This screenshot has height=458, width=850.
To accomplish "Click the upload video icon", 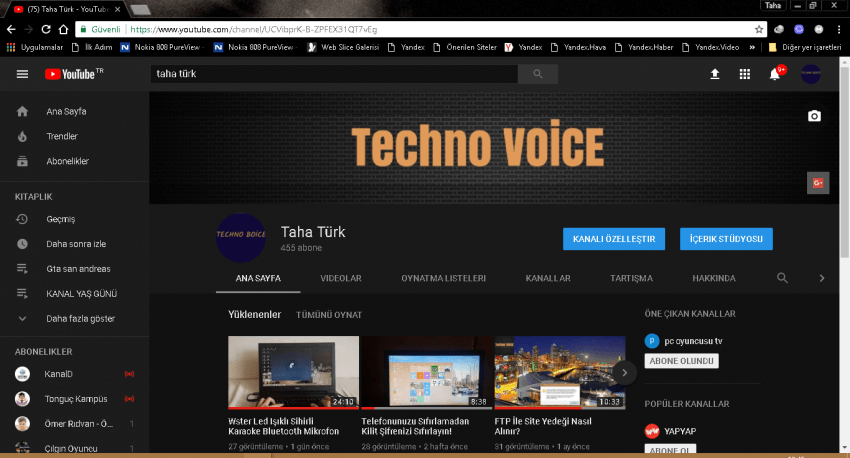I will coord(715,74).
